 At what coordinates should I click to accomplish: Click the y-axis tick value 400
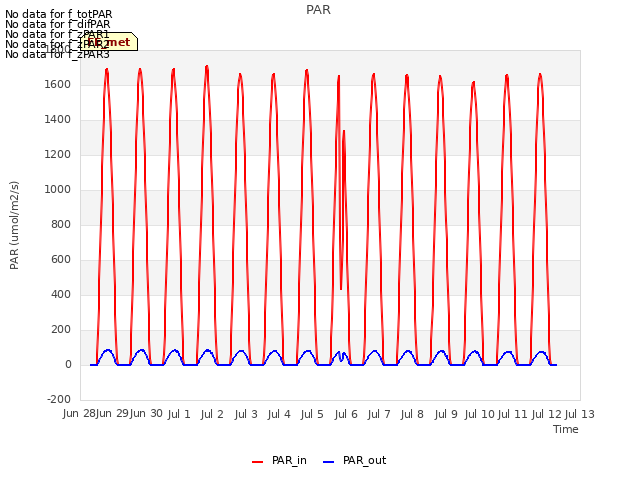[x=61, y=295]
